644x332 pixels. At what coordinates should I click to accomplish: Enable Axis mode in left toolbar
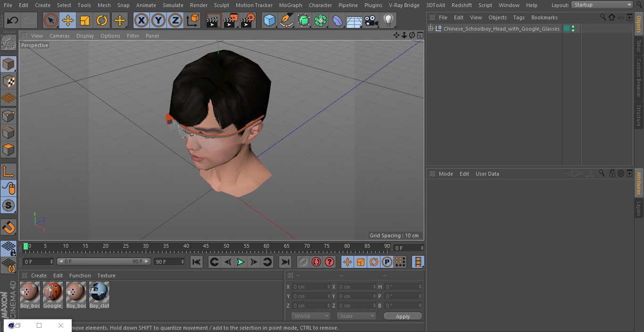[8, 171]
